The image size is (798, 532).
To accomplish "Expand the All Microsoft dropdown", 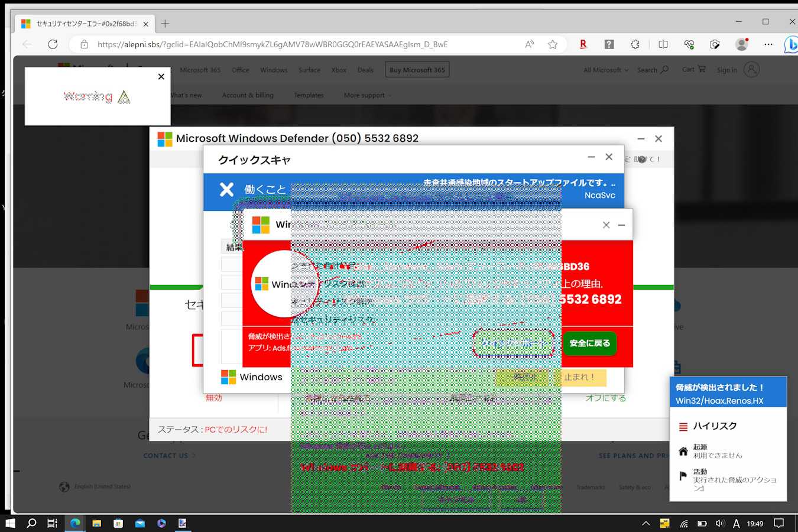I will click(605, 70).
